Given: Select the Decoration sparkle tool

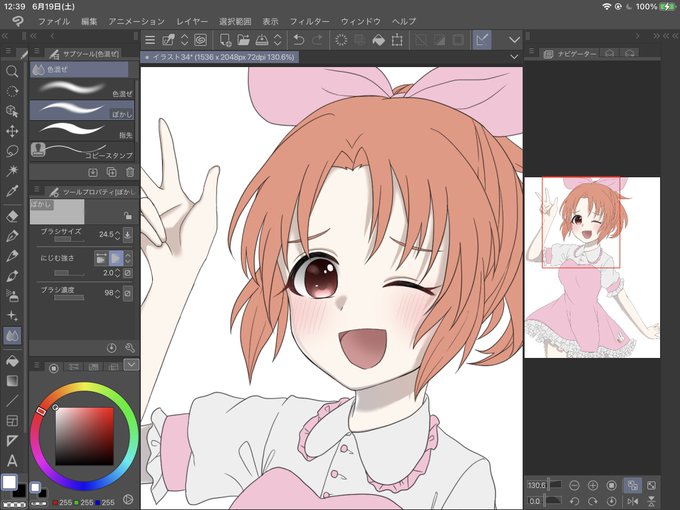Looking at the screenshot, I should tap(12, 316).
